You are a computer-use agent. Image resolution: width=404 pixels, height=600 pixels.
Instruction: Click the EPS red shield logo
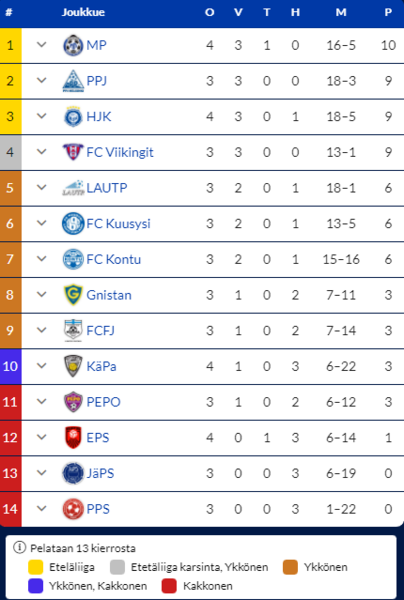(73, 438)
